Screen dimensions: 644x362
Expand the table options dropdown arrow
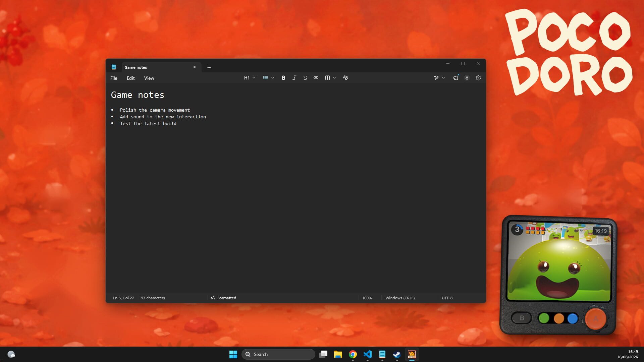(x=334, y=78)
